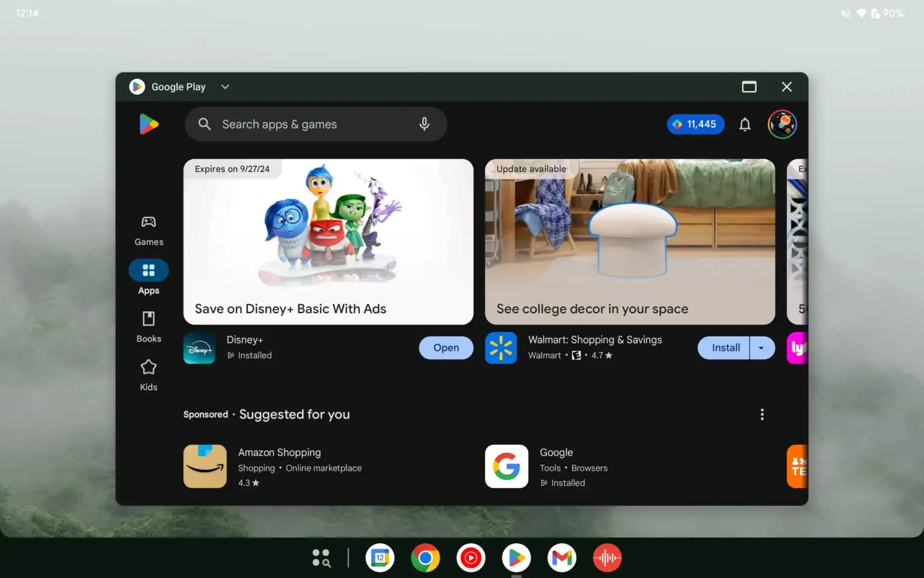The width and height of the screenshot is (924, 578).
Task: Open Google Play search microphone
Action: 424,124
